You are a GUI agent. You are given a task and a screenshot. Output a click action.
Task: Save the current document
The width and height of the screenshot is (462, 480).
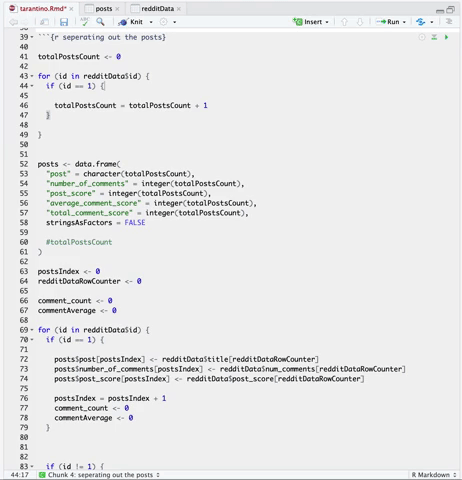64,22
